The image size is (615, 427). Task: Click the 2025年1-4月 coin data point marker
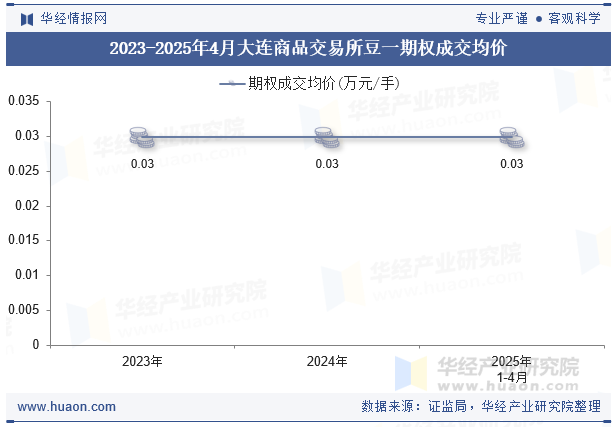click(x=511, y=137)
